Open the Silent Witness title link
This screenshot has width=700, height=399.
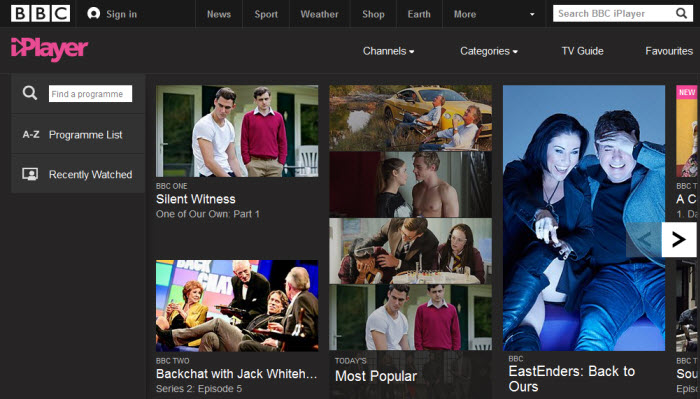coord(196,199)
